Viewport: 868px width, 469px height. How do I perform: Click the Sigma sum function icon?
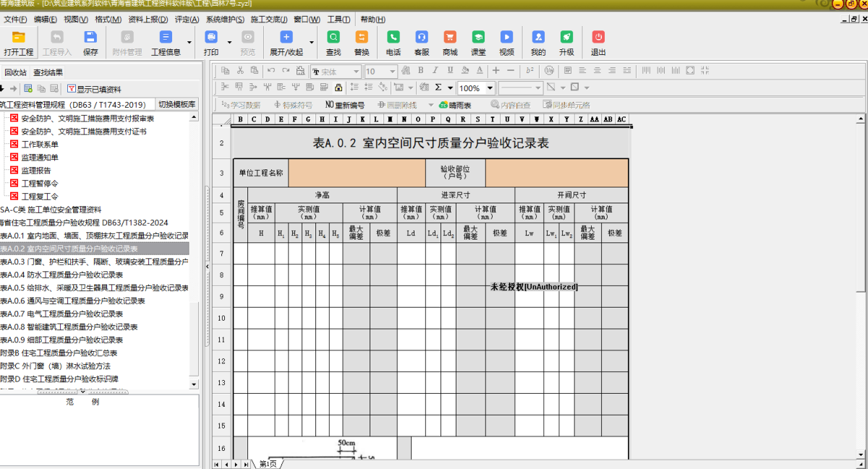pos(438,88)
